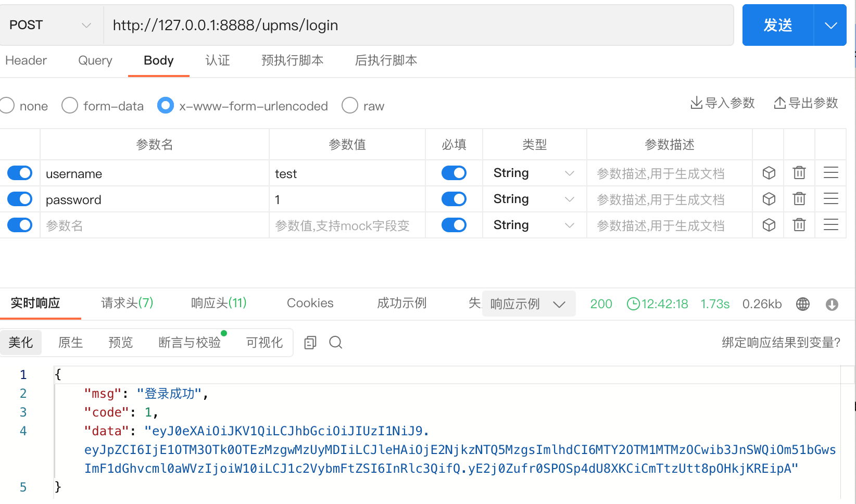Screen dimensions: 856x504
Task: Click the reorder handle of password row
Action: coord(831,199)
